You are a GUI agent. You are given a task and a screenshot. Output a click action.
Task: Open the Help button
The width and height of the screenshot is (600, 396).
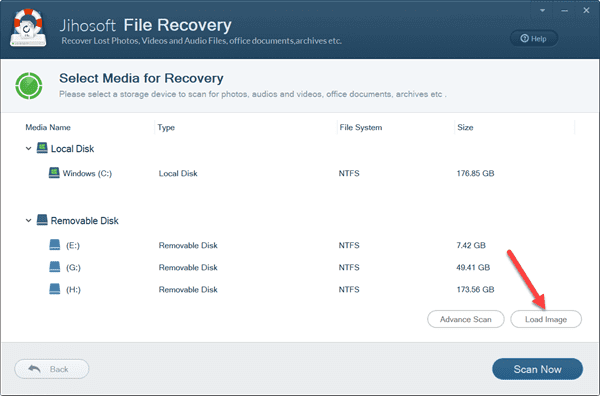point(534,39)
